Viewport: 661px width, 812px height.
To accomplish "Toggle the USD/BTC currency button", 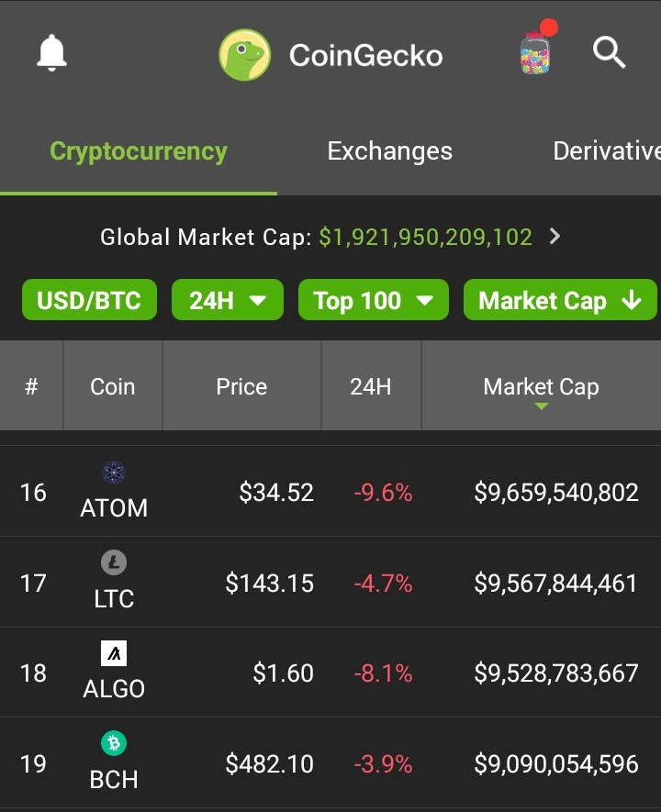I will point(89,300).
